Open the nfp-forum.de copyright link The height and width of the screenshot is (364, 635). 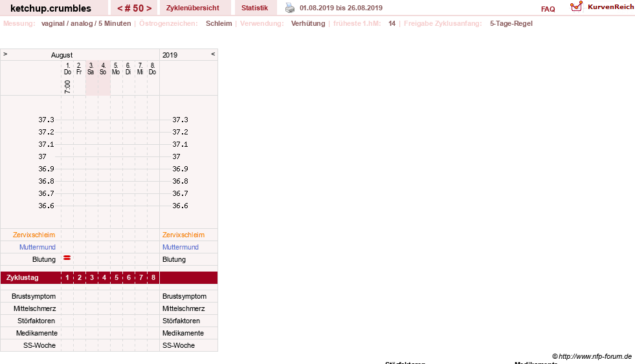(592, 356)
